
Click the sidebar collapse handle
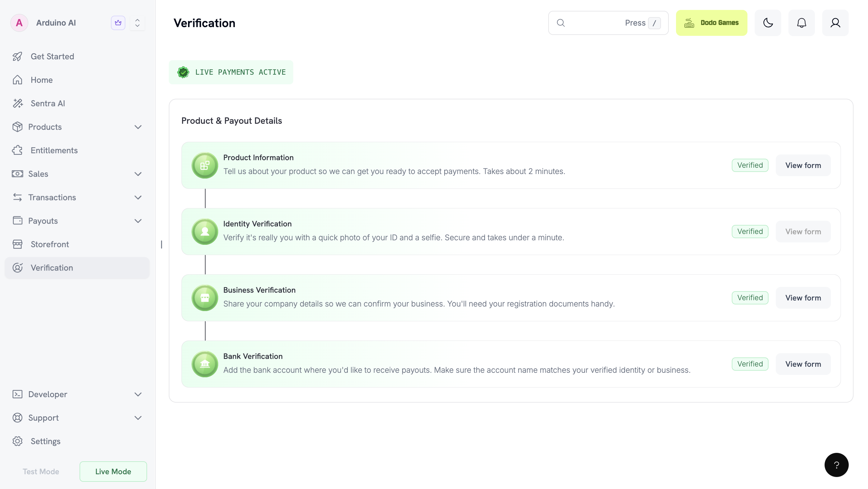click(162, 244)
